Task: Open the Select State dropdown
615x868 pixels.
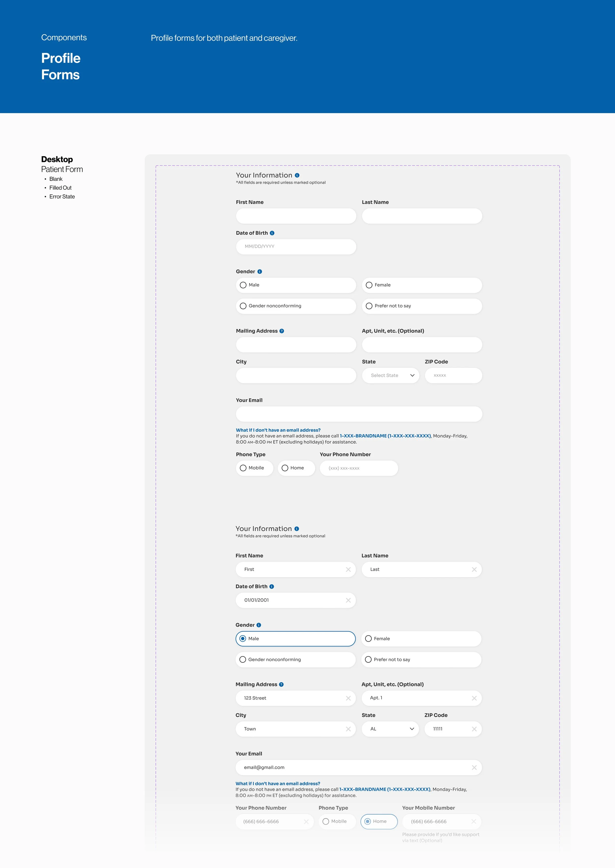Action: pos(390,376)
